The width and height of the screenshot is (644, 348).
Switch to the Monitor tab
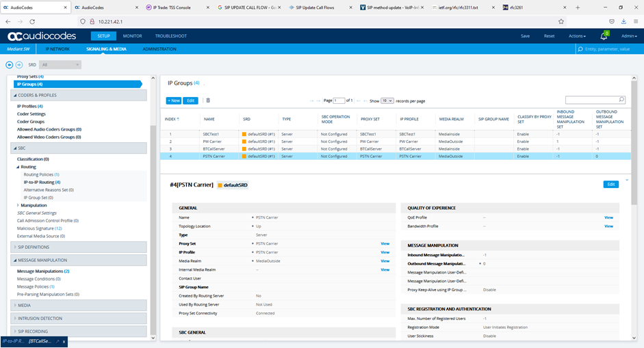(132, 36)
